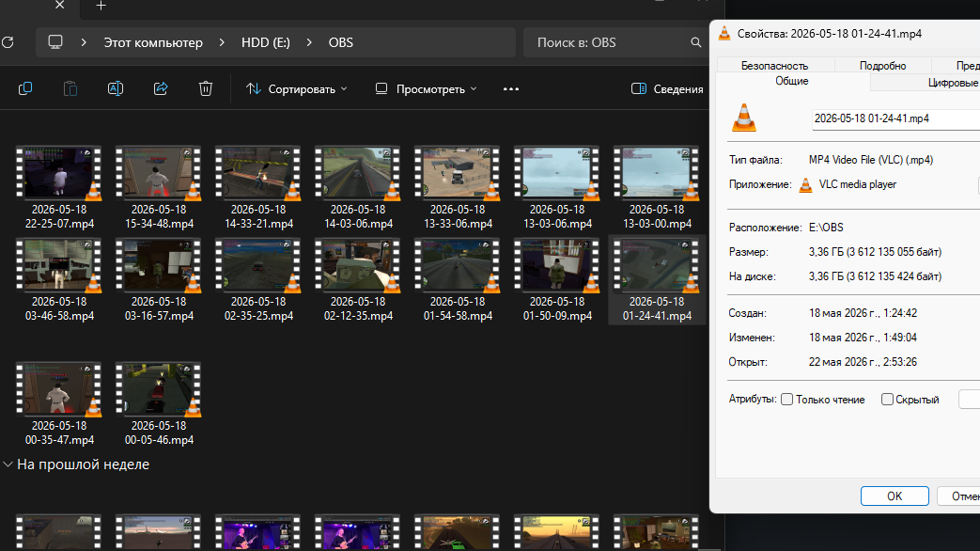Select the video 2026-05-18 14-03-06.mp4

(x=358, y=188)
